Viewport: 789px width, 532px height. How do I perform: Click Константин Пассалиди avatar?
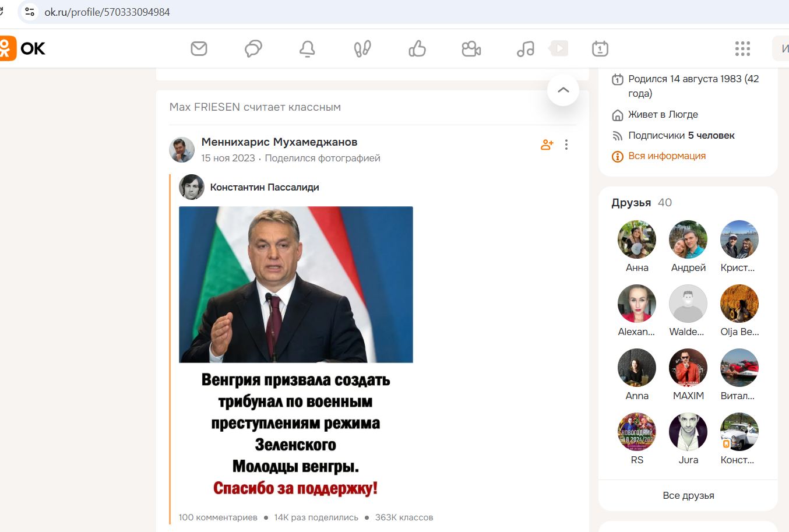pos(192,187)
